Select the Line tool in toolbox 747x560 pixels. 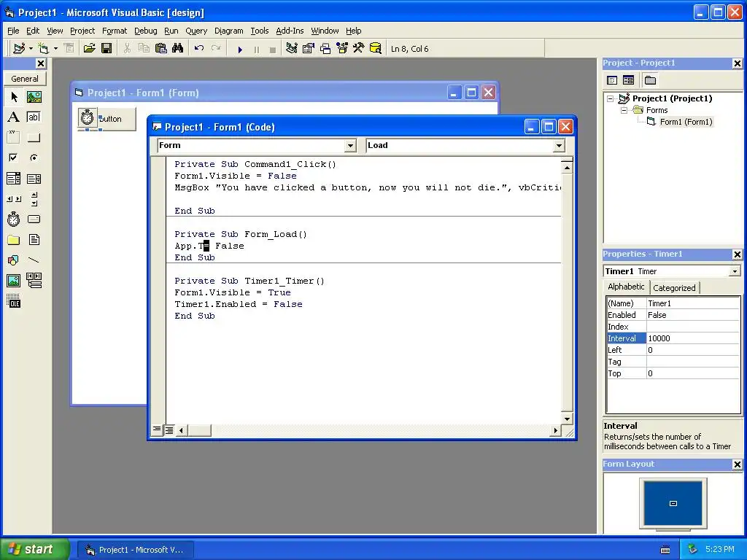coord(34,260)
